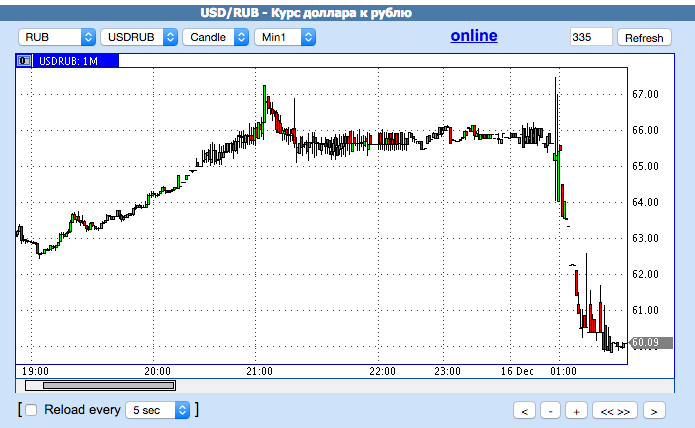Enable the 'Reload every' checkbox
Image resolution: width=695 pixels, height=428 pixels.
[31, 410]
